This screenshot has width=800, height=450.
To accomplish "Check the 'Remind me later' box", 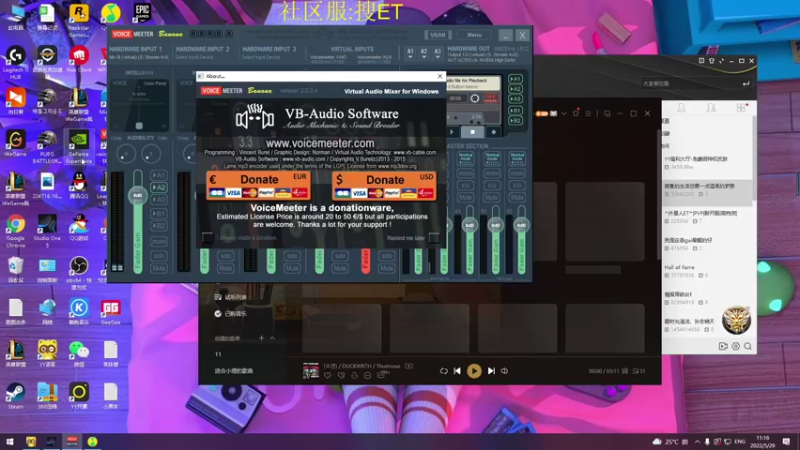I will coord(434,238).
